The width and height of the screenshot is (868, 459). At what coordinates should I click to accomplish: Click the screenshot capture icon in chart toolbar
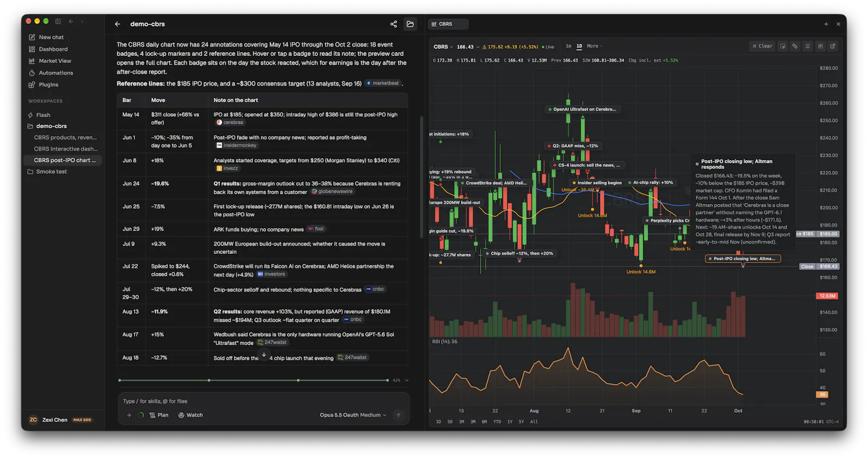click(820, 47)
